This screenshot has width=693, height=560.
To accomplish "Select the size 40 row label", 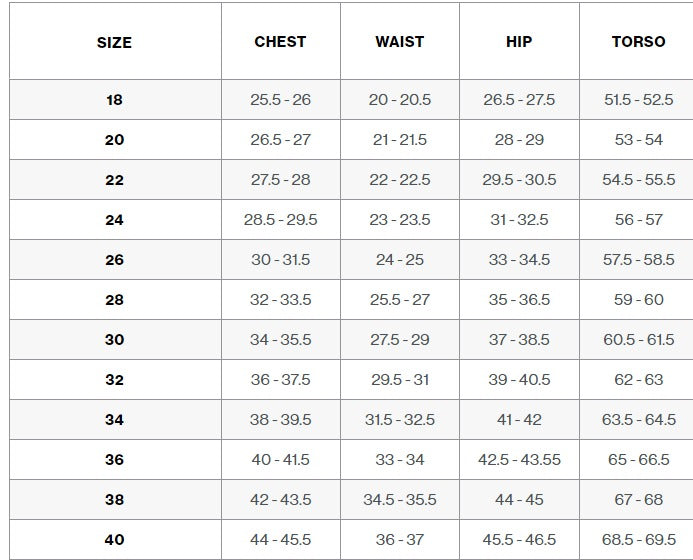I will coord(114,540).
